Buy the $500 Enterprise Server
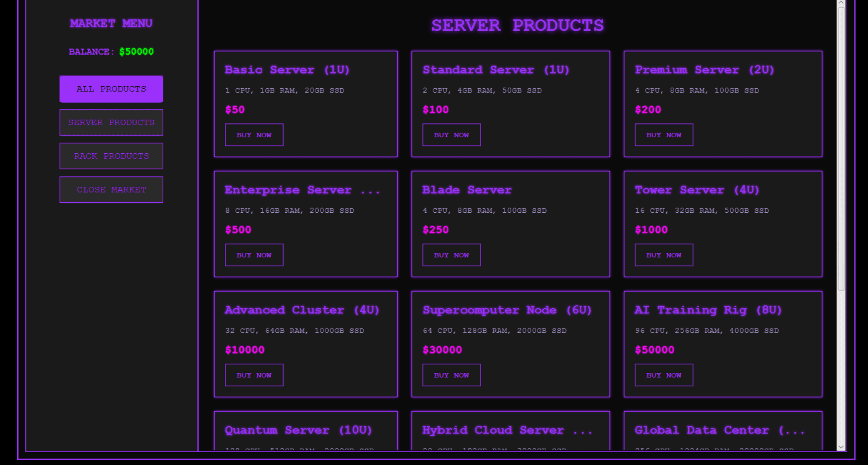868x465 pixels. coord(254,255)
